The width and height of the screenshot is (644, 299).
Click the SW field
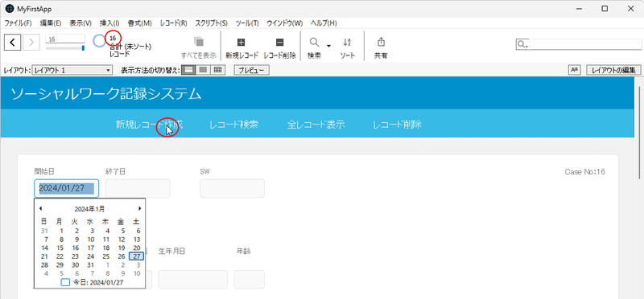coord(232,188)
